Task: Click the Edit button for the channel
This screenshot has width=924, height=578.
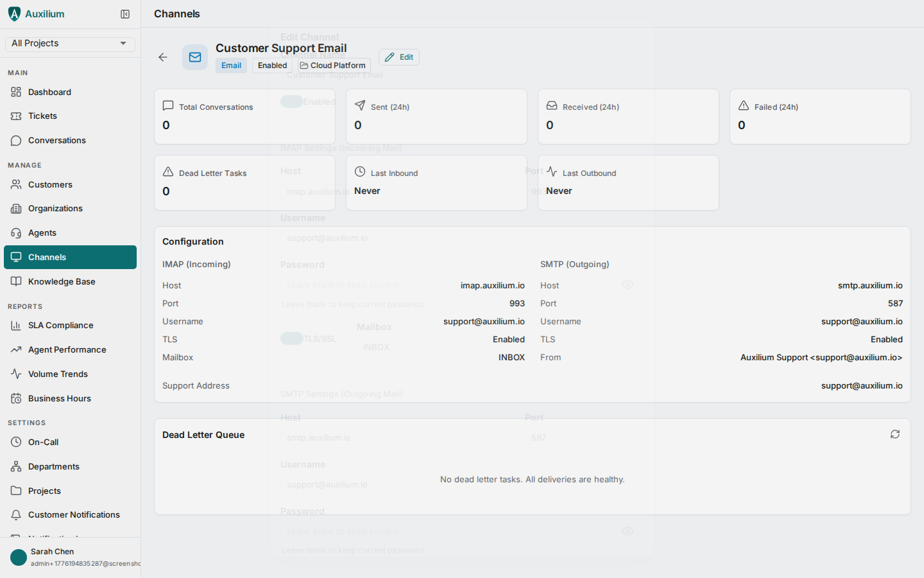Action: click(398, 57)
